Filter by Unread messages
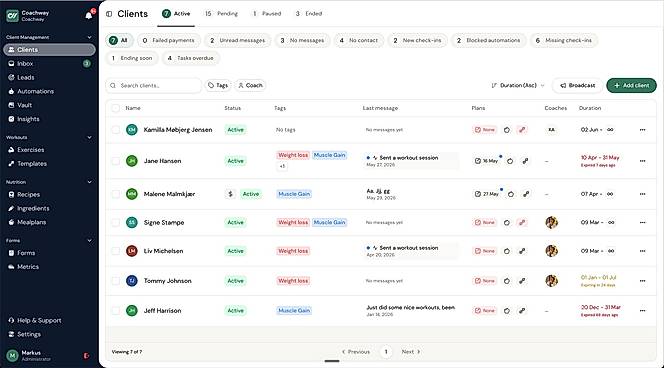 (237, 40)
